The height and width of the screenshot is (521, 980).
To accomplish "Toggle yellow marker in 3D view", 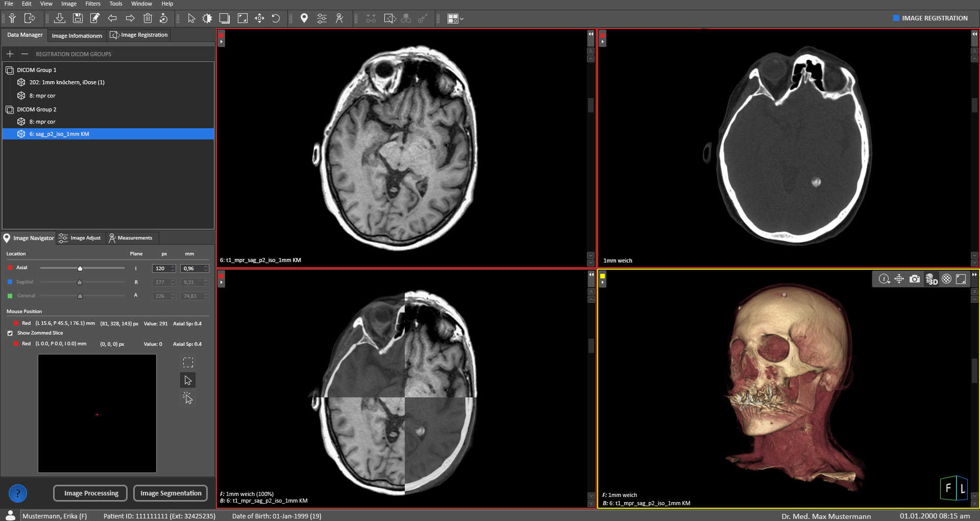I will (x=602, y=276).
